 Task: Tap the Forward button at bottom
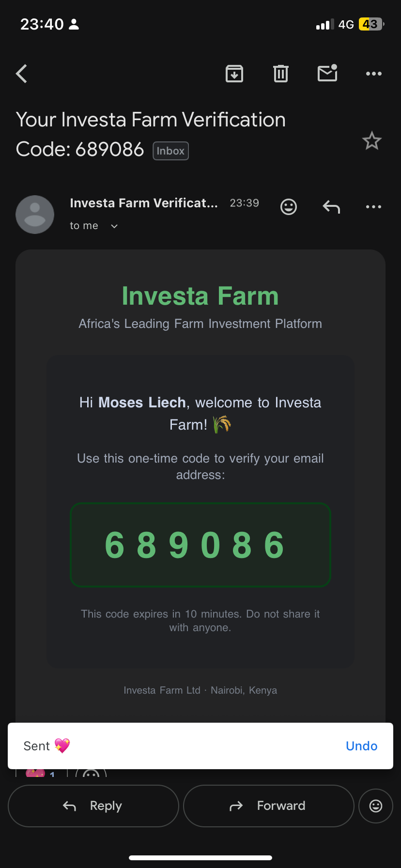coord(269,806)
